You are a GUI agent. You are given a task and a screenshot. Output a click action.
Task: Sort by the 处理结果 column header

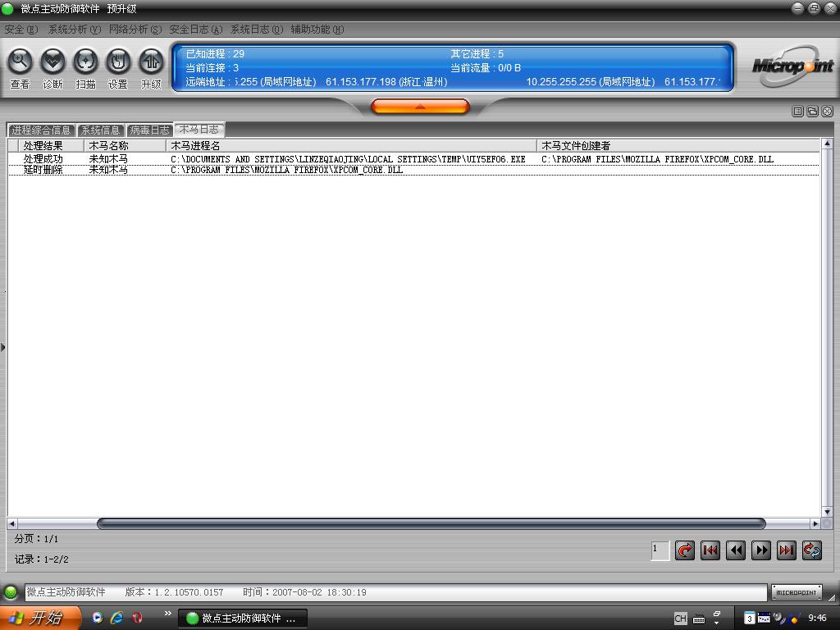click(51, 146)
